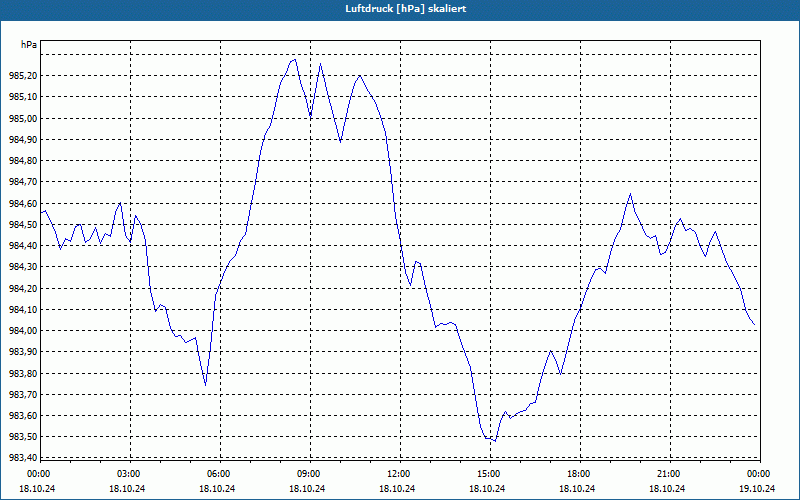The image size is (800, 500).
Task: Select the 983,90 pressure value
Action: click(x=23, y=352)
